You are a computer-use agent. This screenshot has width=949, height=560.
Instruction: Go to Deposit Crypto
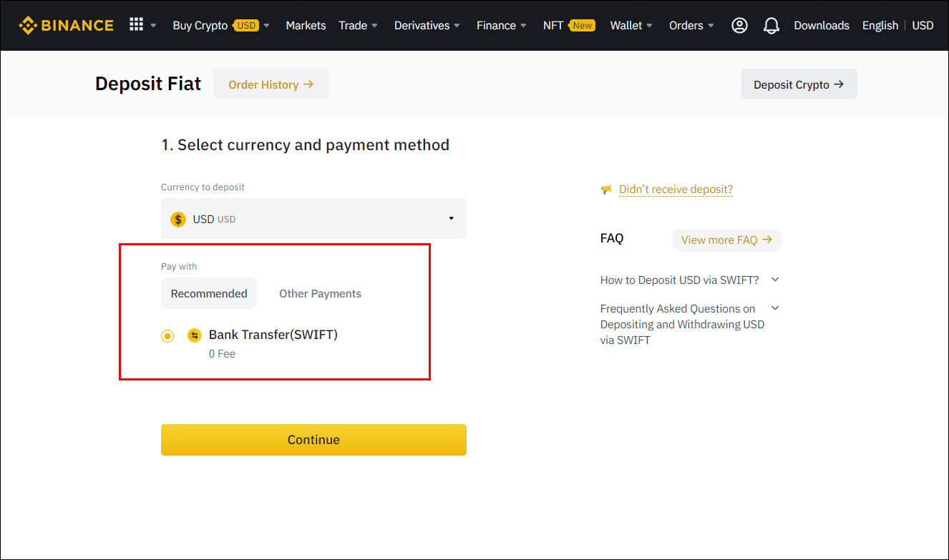(x=799, y=84)
